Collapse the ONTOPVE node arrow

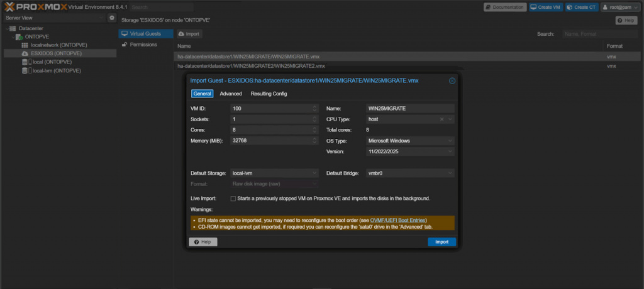13,37
